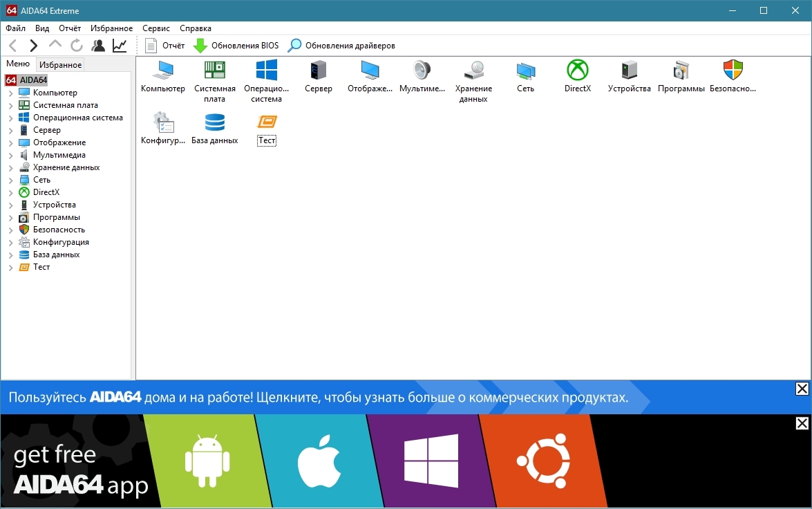Image resolution: width=812 pixels, height=509 pixels.
Task: Close the blue AIDA64 promo banner
Action: 802,389
